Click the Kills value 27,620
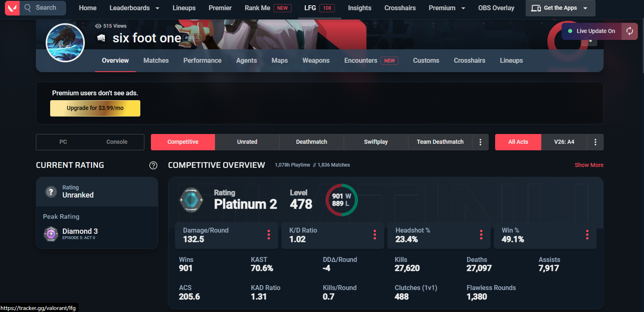 (x=407, y=268)
